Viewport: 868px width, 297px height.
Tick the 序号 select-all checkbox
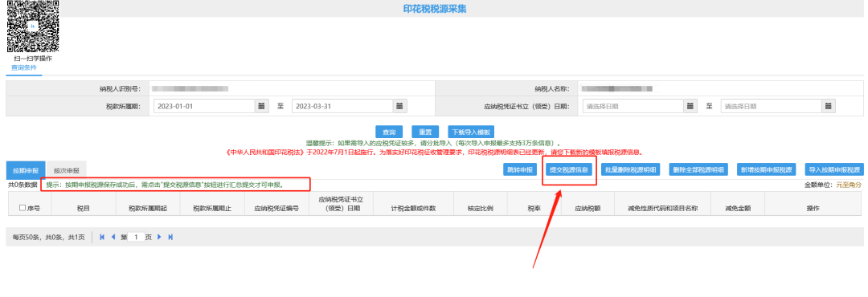click(x=23, y=208)
